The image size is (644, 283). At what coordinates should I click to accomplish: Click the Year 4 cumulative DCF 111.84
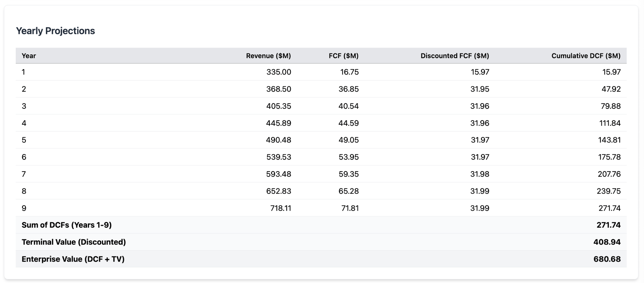pyautogui.click(x=610, y=123)
